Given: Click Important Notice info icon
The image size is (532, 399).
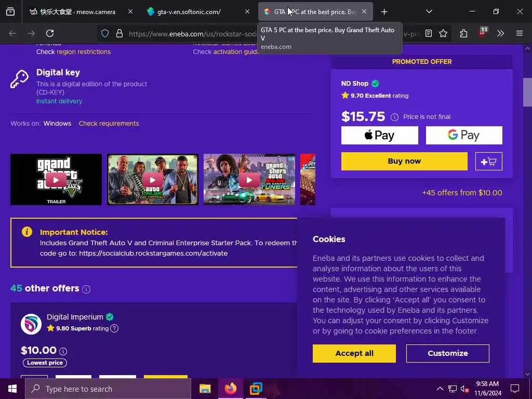Looking at the screenshot, I should [27, 232].
